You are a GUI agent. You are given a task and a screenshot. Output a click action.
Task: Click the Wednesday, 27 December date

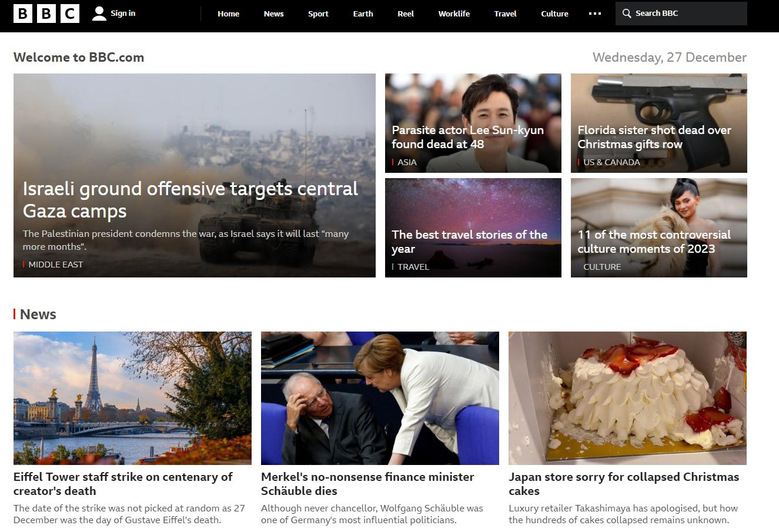[x=670, y=58]
